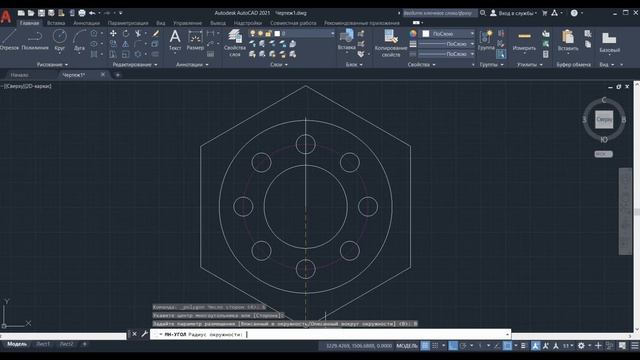Expand the Аннотации panel
Image resolution: width=640 pixels, height=360 pixels.
pos(192,64)
